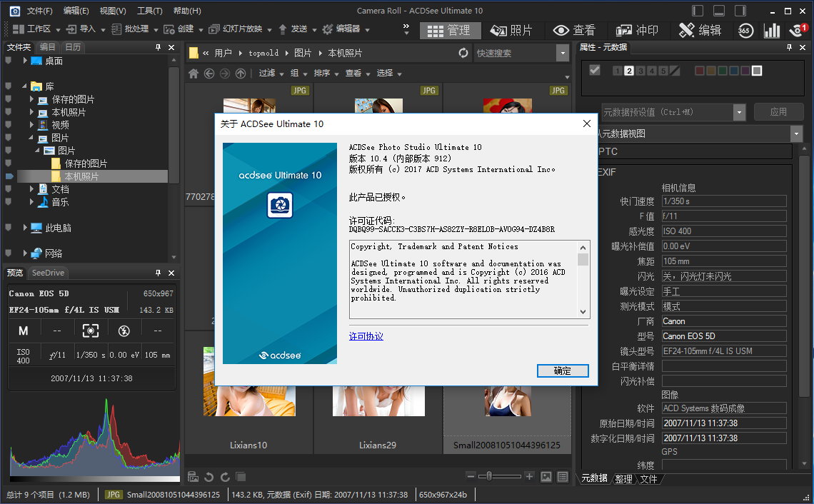The image size is (814, 504).
Task: Toggle the right panel layout icon in title bar
Action: [740, 11]
